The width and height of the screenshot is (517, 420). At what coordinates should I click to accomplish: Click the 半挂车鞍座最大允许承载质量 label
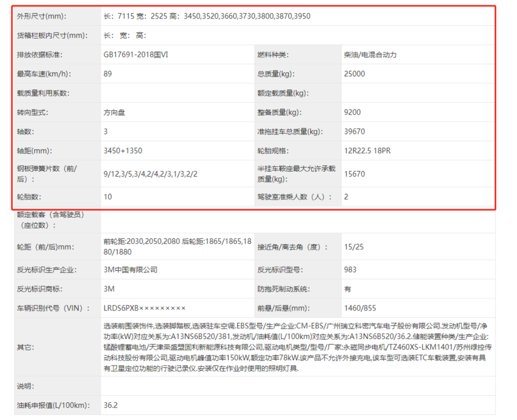296,174
